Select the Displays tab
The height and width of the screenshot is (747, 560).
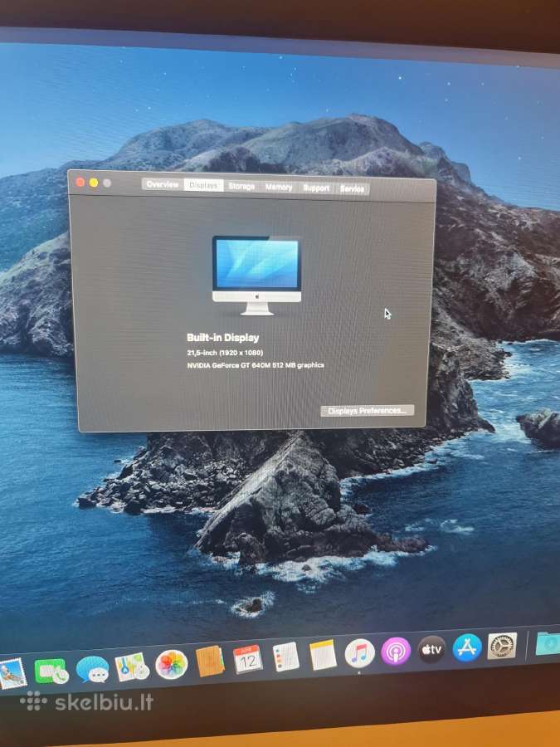(203, 185)
